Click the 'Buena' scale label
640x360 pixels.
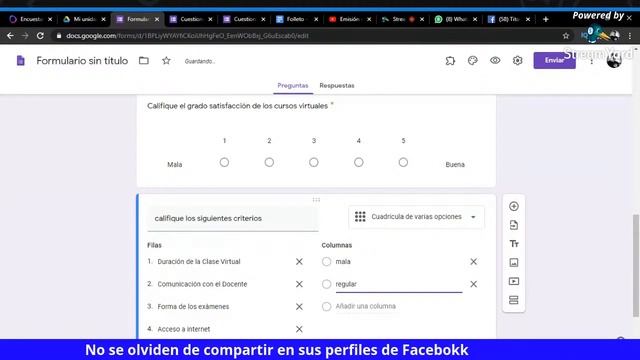tap(455, 164)
